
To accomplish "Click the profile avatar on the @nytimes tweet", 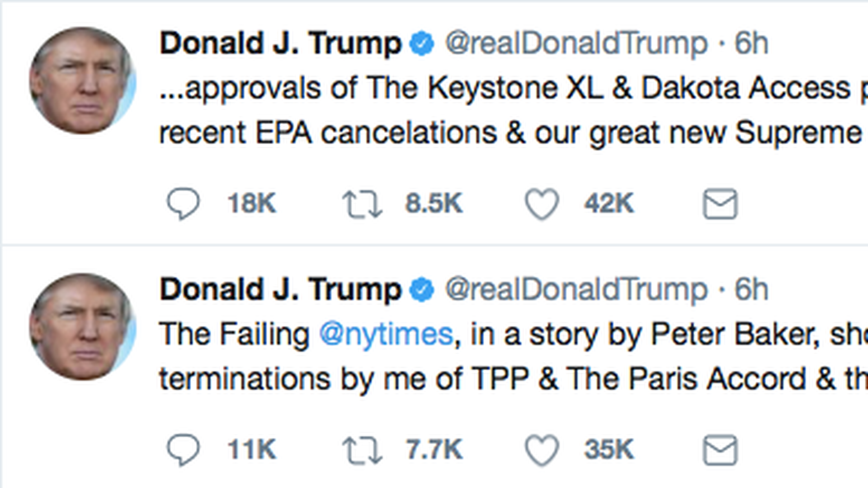I will tap(83, 327).
